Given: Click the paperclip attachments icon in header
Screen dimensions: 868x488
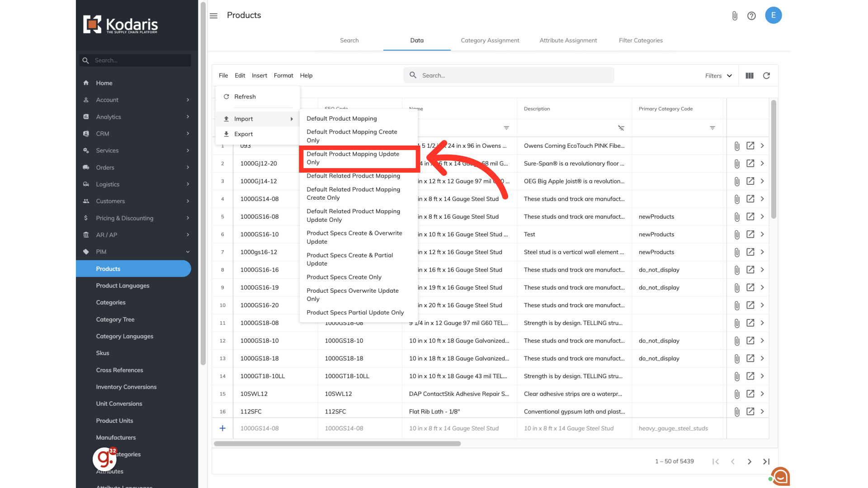Looking at the screenshot, I should point(735,16).
